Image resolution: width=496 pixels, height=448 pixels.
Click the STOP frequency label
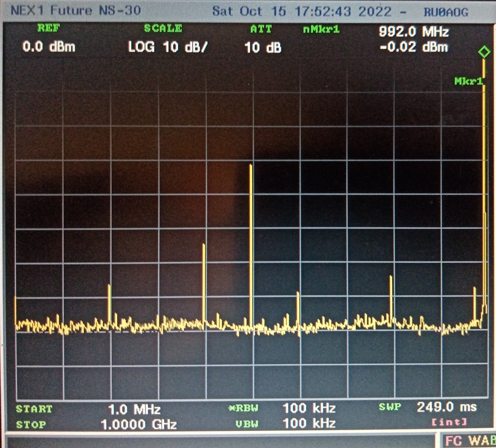point(31,425)
